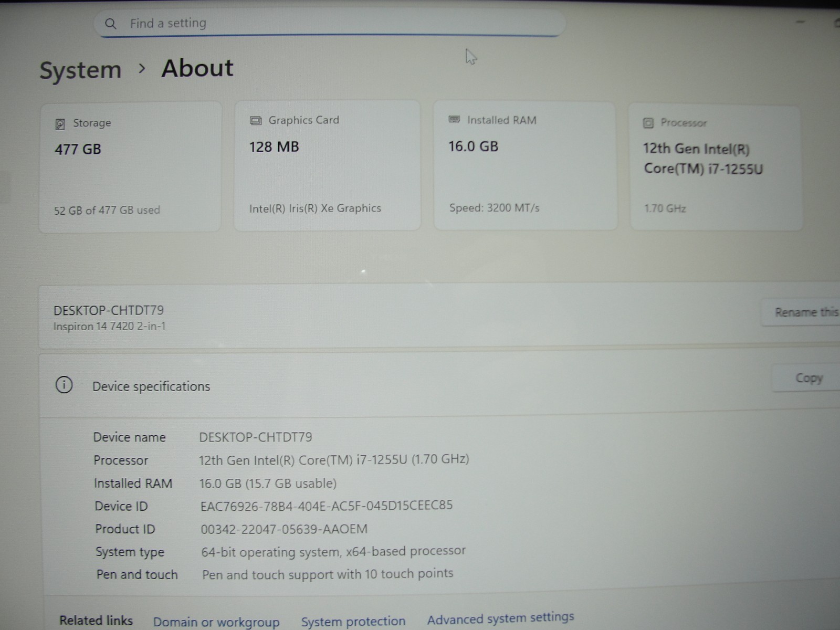Select the 52 GB of 477 GB used text
Viewport: 840px width, 630px height.
[x=107, y=210]
